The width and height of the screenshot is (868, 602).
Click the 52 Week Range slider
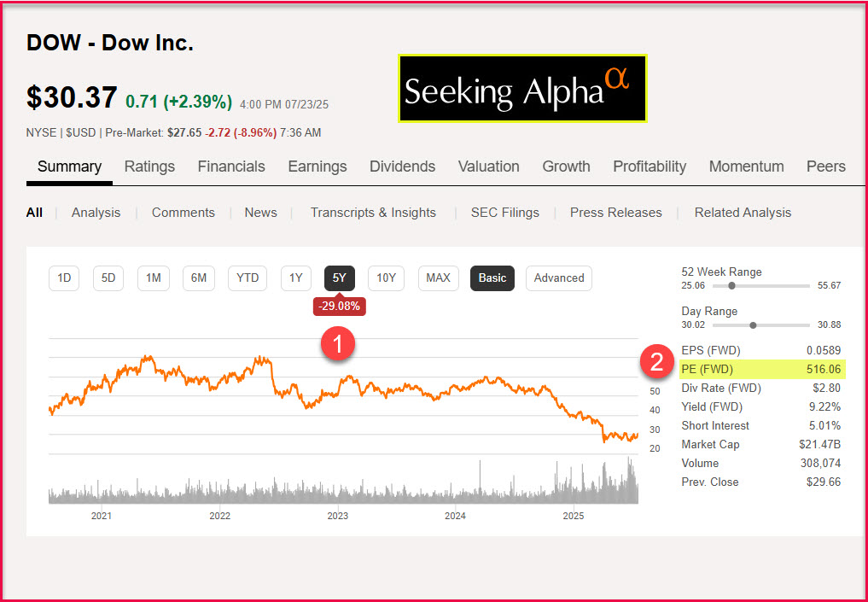731,285
